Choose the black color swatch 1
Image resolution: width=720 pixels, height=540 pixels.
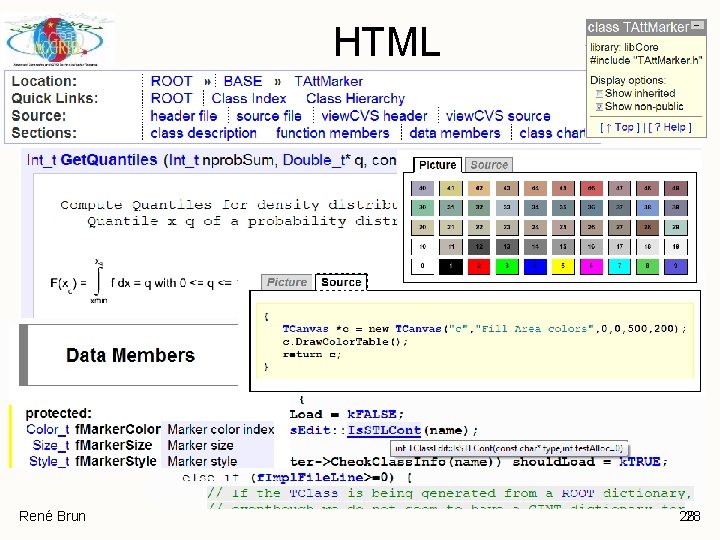pos(450,266)
